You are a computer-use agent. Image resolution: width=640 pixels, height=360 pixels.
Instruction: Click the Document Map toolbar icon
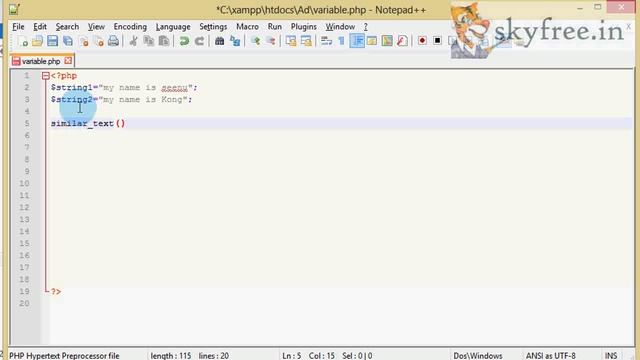[387, 41]
